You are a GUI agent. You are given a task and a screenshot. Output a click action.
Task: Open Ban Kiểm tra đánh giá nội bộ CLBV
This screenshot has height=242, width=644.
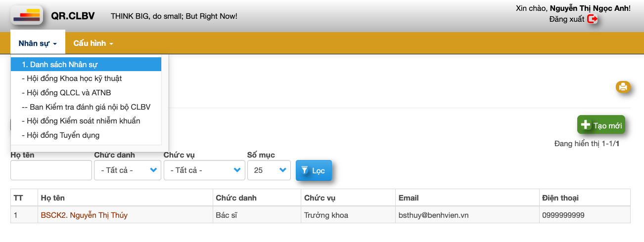click(x=86, y=107)
